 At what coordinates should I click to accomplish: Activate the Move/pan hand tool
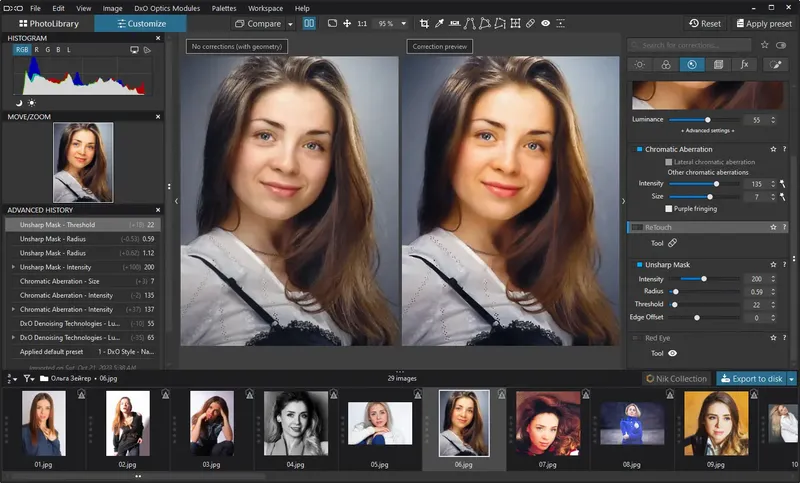point(346,23)
